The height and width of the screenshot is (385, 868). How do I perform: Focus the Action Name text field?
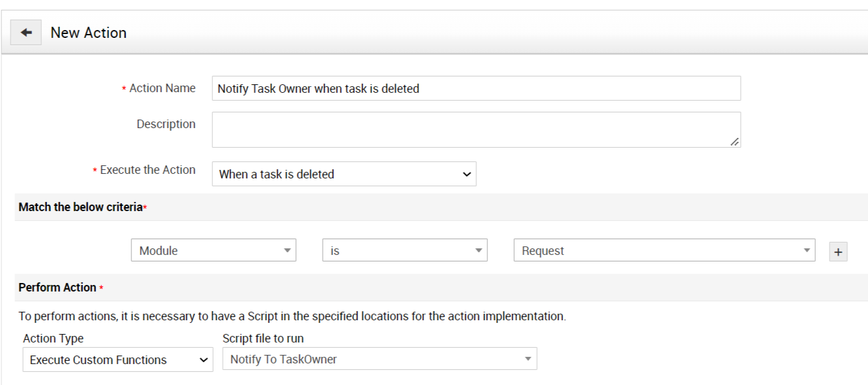tap(475, 88)
